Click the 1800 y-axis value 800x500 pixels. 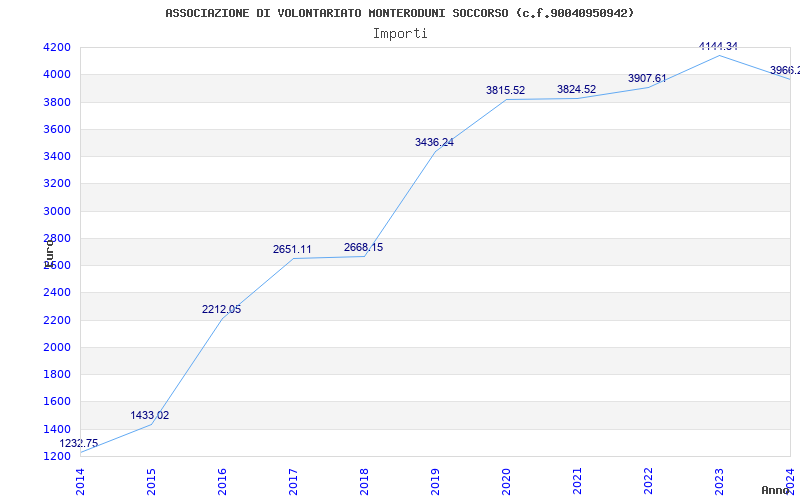coord(57,374)
